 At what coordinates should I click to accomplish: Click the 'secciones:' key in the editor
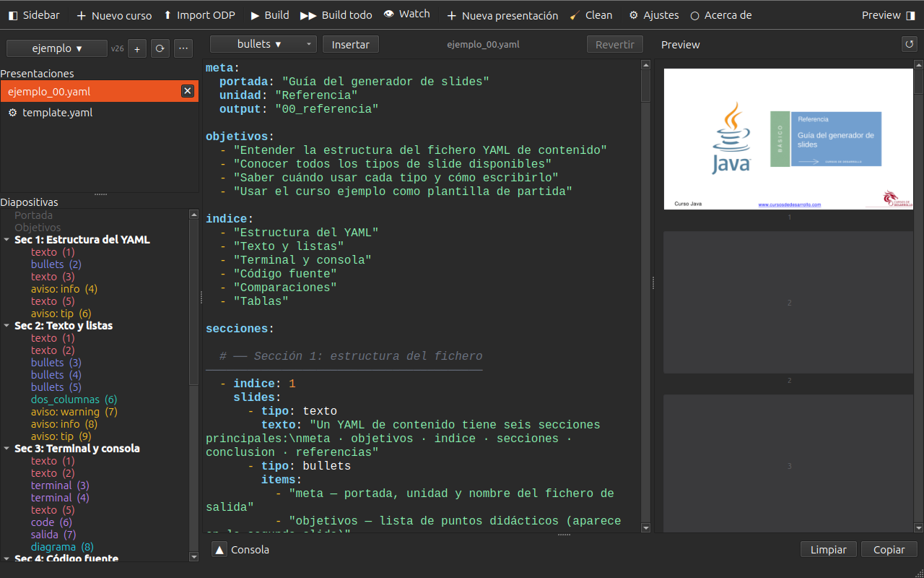(x=240, y=329)
